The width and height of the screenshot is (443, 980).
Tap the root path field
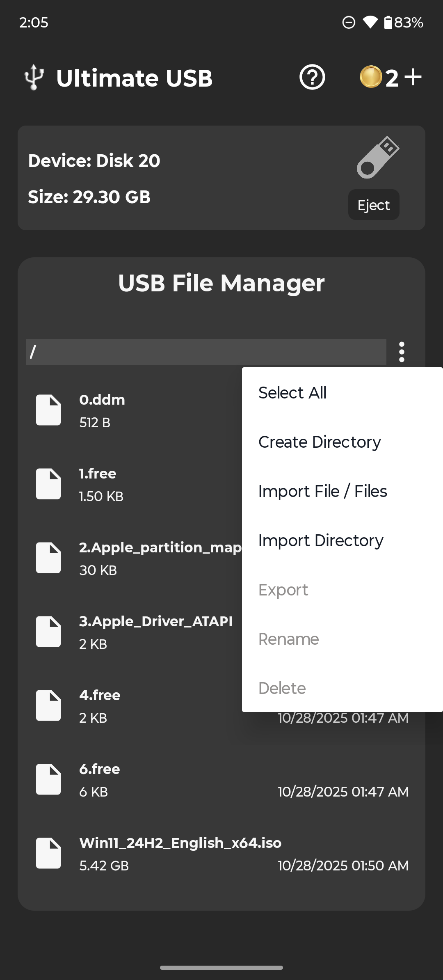206,352
